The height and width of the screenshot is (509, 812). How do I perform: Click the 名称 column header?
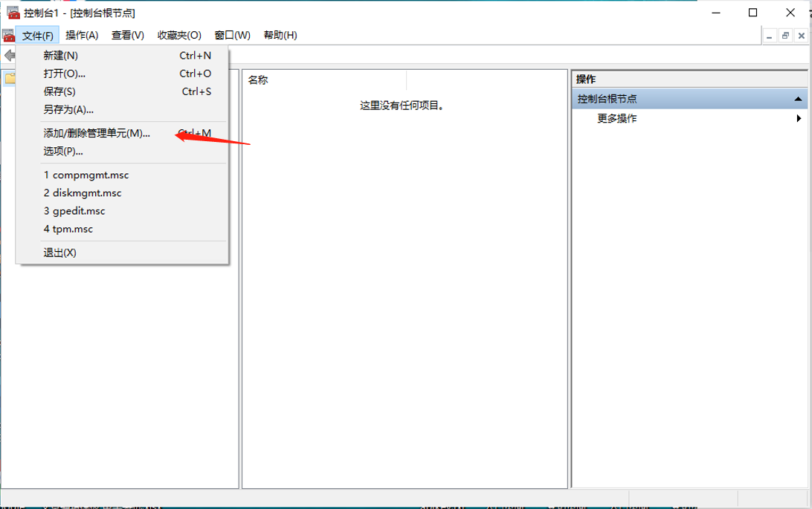pos(258,80)
